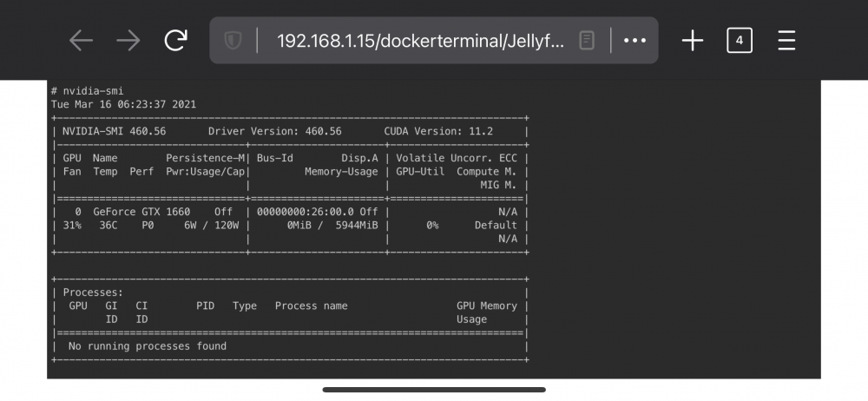Tap the iOS home indicator bar
This screenshot has height=401, width=868.
tap(434, 390)
